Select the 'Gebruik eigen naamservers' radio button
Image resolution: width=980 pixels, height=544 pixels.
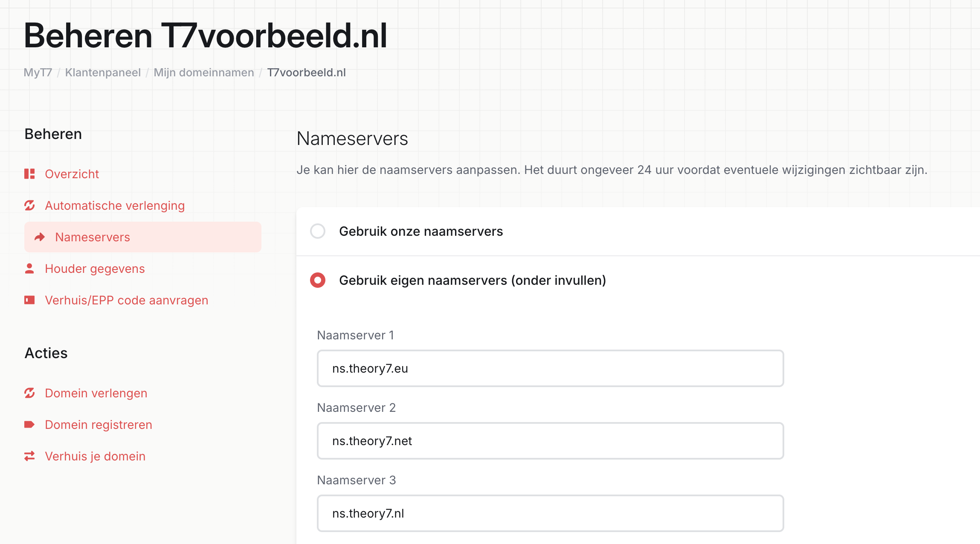point(318,280)
